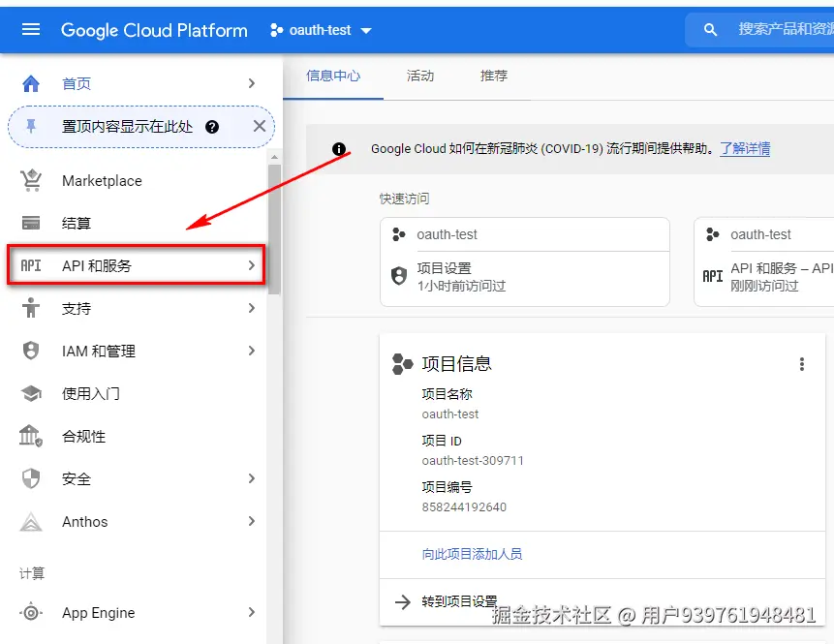834x644 pixels.
Task: Switch to the 推荐 tab
Action: [494, 77]
